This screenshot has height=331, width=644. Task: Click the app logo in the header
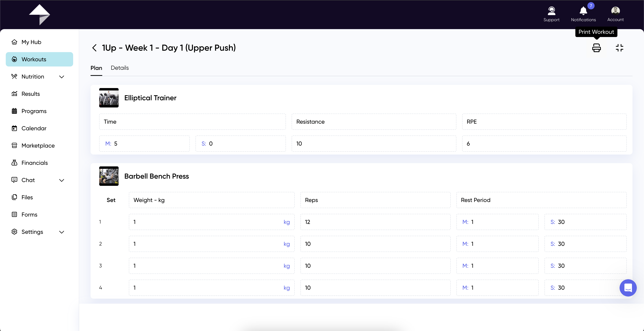pyautogui.click(x=40, y=15)
